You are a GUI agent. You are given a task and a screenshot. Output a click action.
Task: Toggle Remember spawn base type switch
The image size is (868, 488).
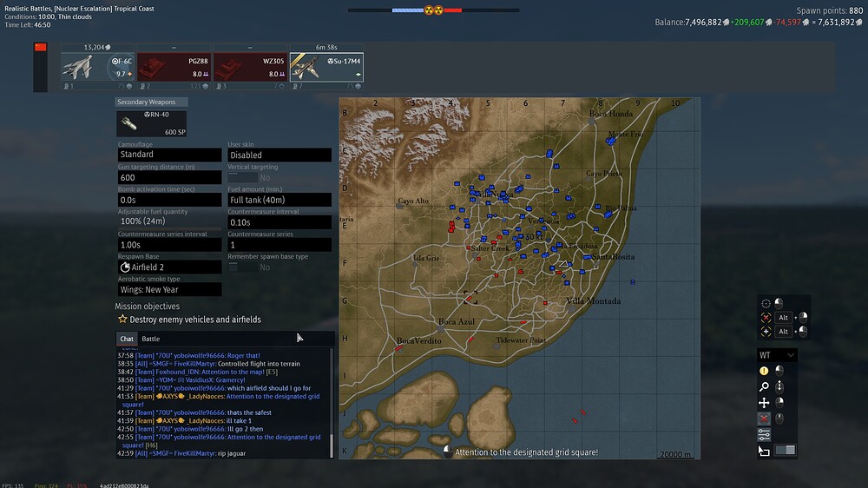(x=242, y=267)
